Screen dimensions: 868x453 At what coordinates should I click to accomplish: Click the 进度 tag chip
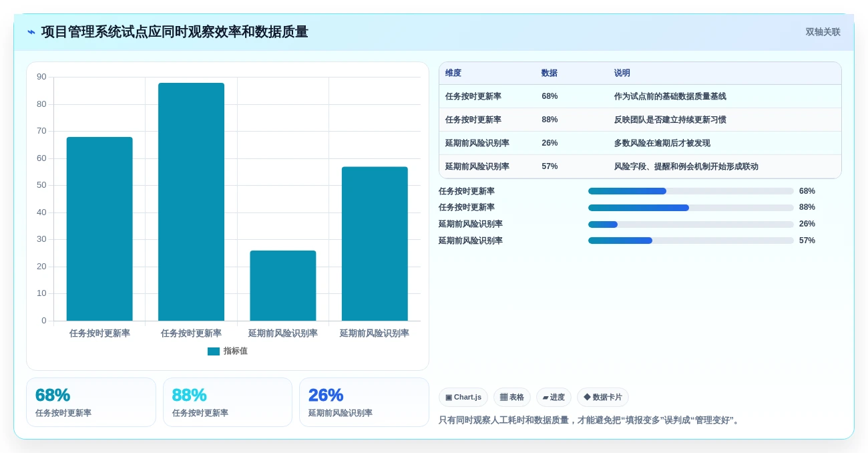coord(554,398)
